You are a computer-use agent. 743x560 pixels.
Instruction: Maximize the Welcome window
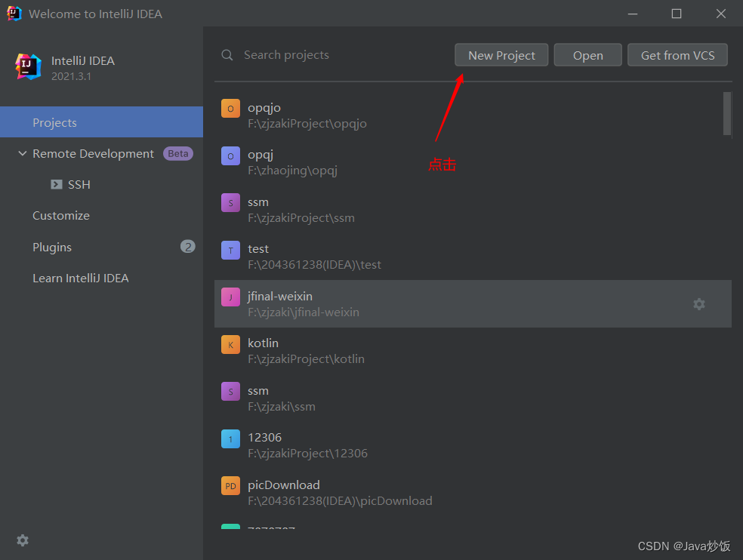(x=677, y=14)
